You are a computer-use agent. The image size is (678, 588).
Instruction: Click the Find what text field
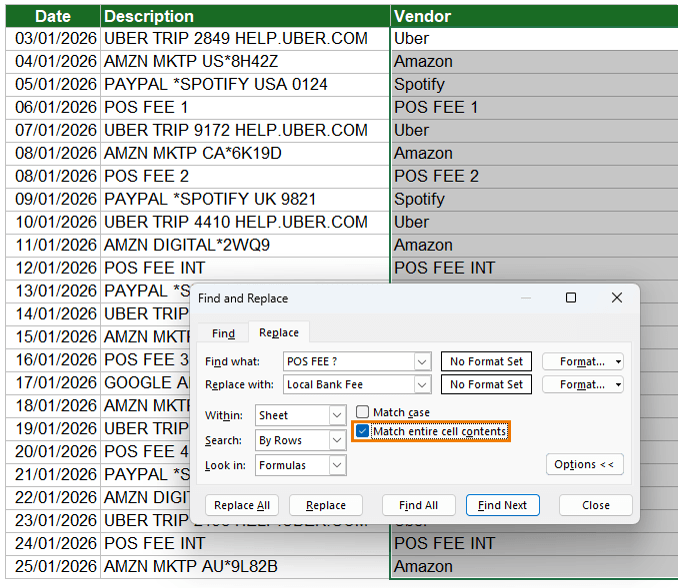pos(349,361)
